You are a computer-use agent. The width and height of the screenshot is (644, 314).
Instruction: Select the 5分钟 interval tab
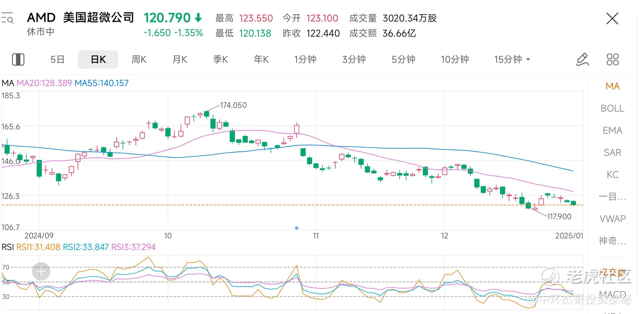point(404,59)
